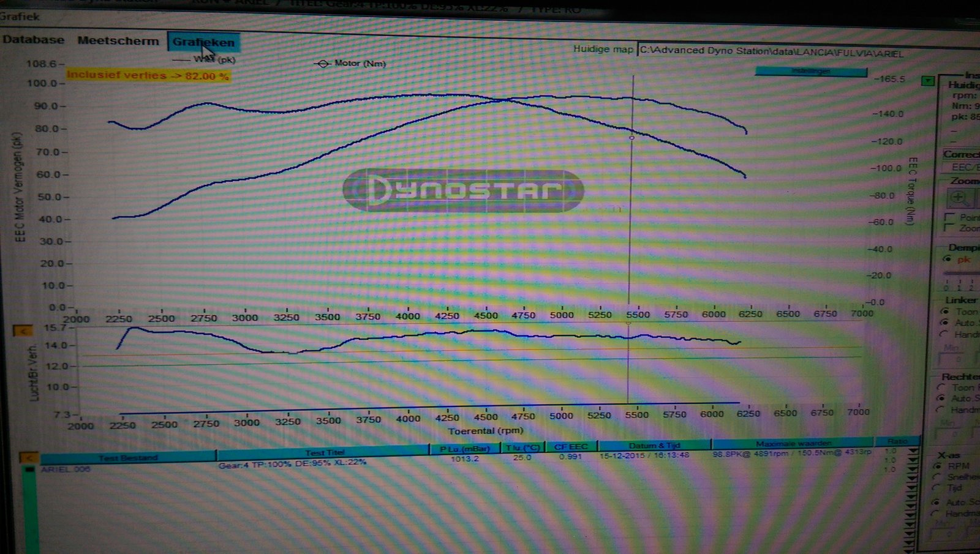Click the Motor (Nm) legend marker

tap(322, 64)
